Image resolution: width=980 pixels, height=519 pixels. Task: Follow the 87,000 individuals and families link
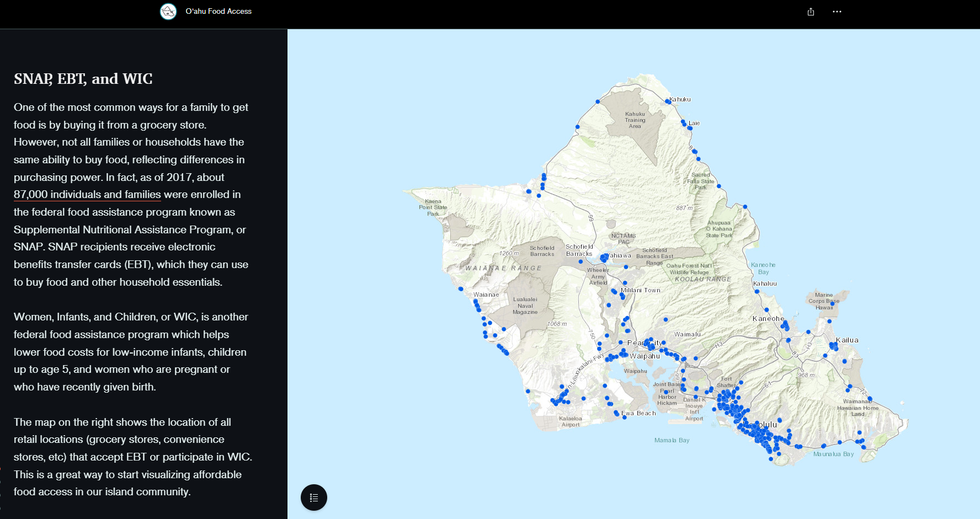[87, 194]
